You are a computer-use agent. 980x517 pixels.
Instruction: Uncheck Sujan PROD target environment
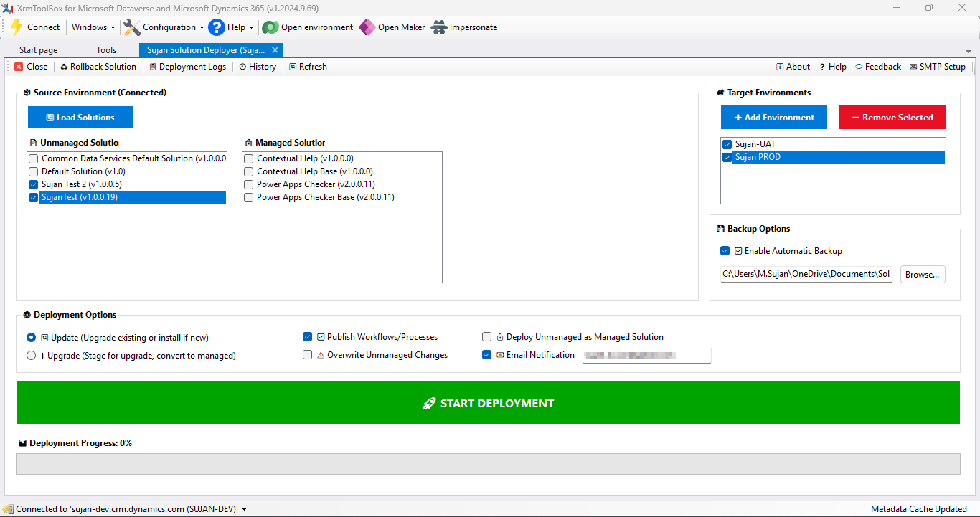pos(727,157)
